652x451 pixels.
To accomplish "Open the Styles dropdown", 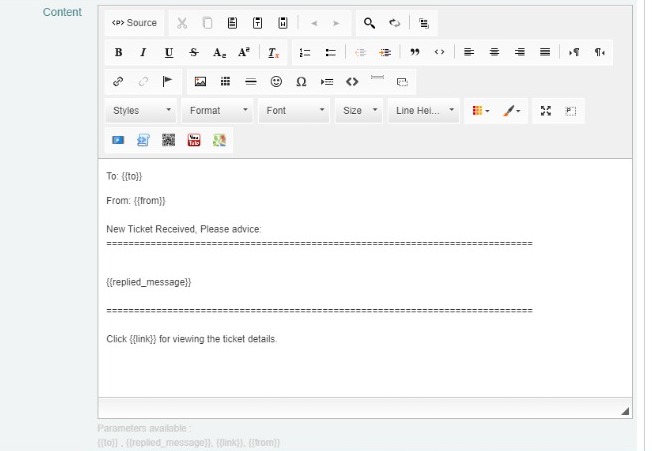I will (x=142, y=110).
